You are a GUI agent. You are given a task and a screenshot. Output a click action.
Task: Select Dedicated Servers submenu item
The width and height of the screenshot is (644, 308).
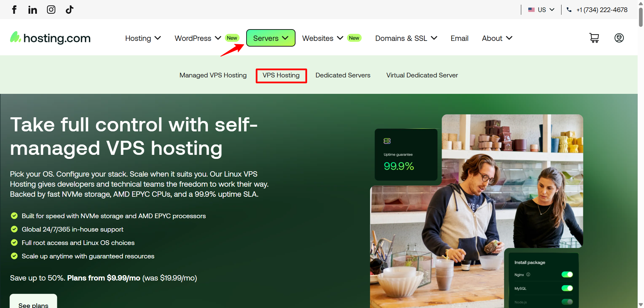(343, 75)
